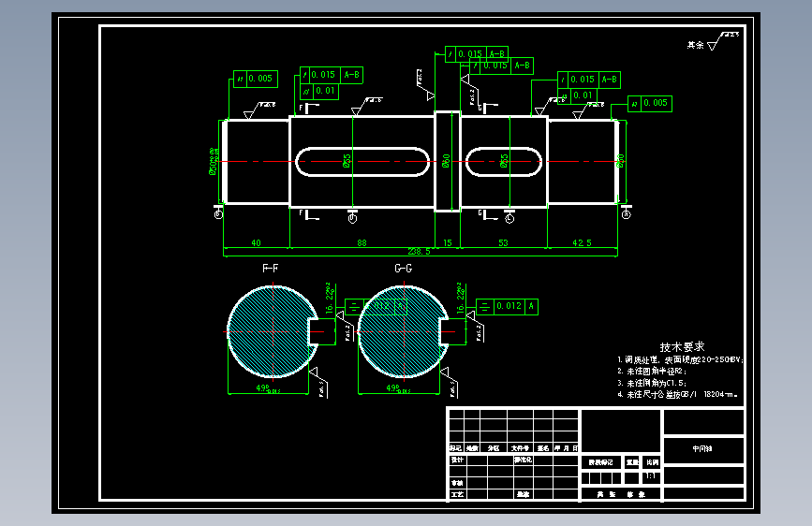Click the "15" collar width dimension
The image size is (812, 526).
[x=448, y=242]
